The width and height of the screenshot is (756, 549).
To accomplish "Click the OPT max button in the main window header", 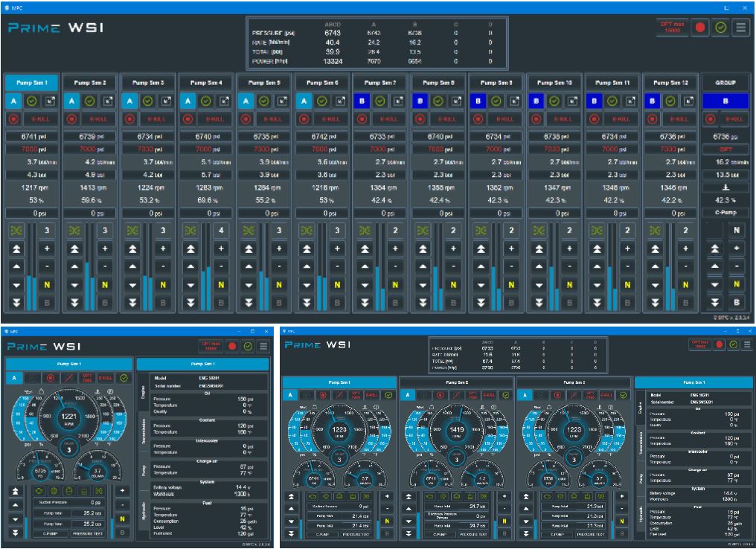I will pyautogui.click(x=672, y=28).
